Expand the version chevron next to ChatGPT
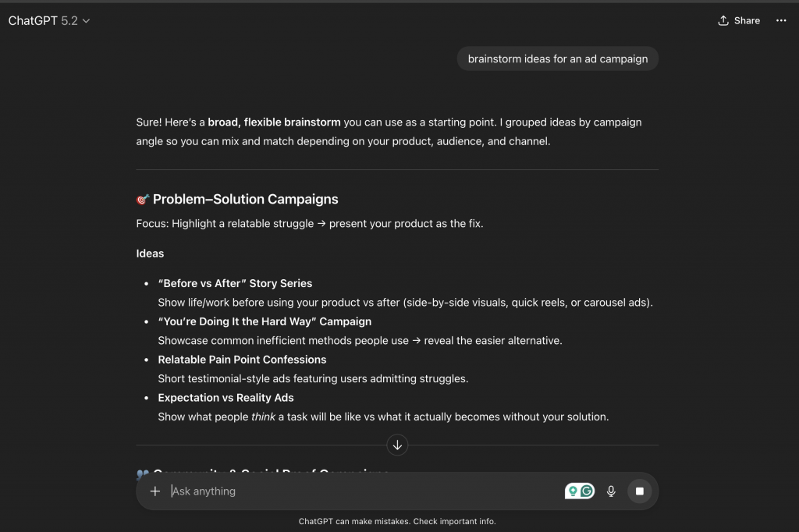Viewport: 799px width, 532px height. 86,21
